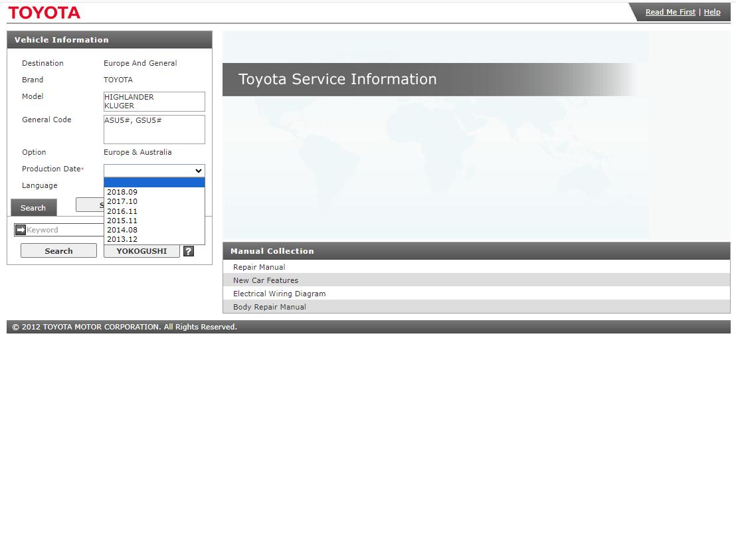Click the TOYOTA brand value text

pyautogui.click(x=118, y=80)
